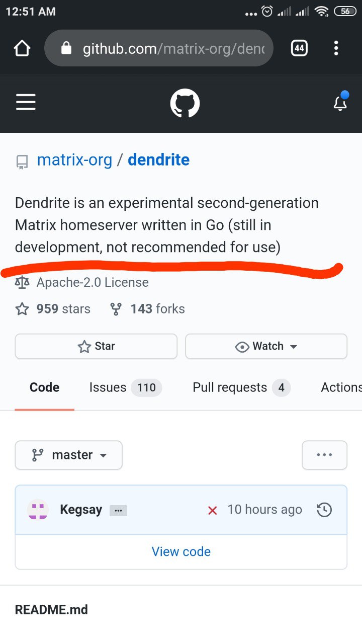Open the hamburger navigation menu
Image resolution: width=362 pixels, height=644 pixels.
click(x=26, y=102)
